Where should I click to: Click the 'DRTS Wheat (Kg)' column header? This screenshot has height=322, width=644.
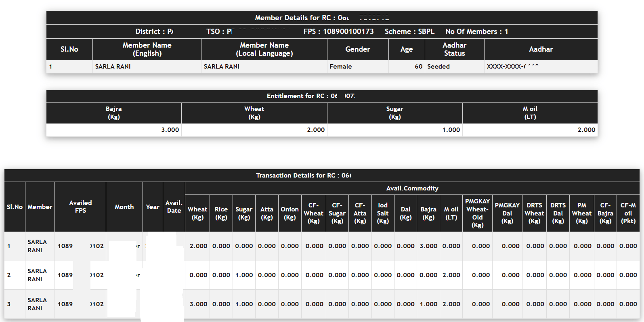click(x=535, y=213)
